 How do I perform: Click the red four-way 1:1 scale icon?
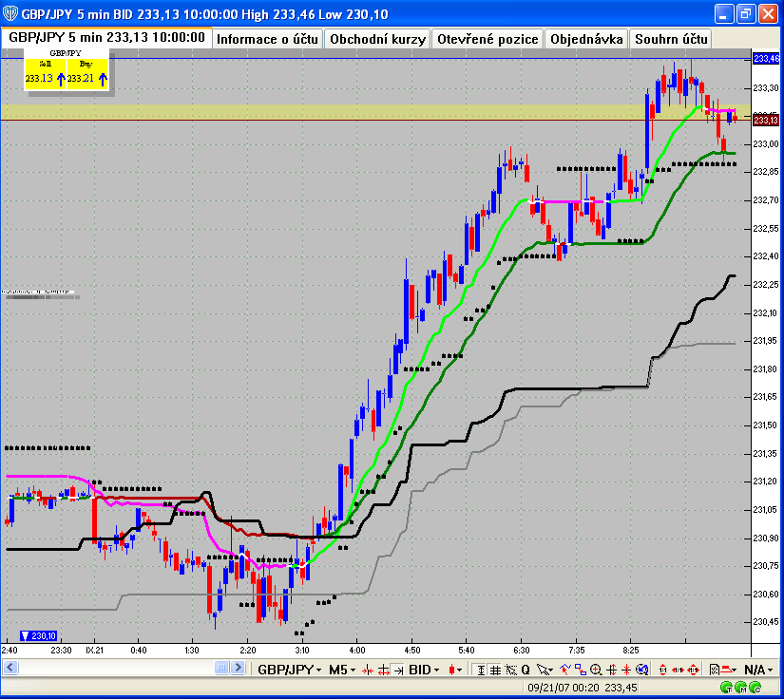click(694, 670)
